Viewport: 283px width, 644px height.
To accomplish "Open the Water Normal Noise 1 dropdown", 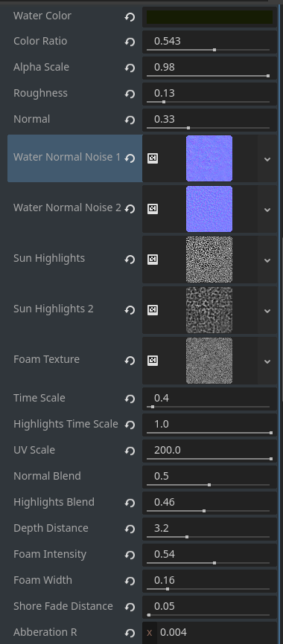I will [267, 158].
